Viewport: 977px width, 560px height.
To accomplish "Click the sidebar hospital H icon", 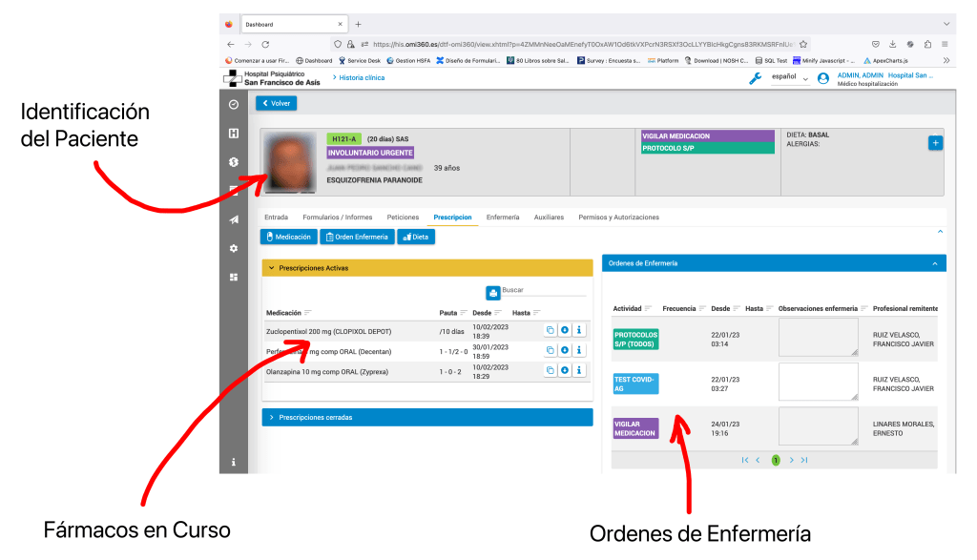I will pos(234,134).
